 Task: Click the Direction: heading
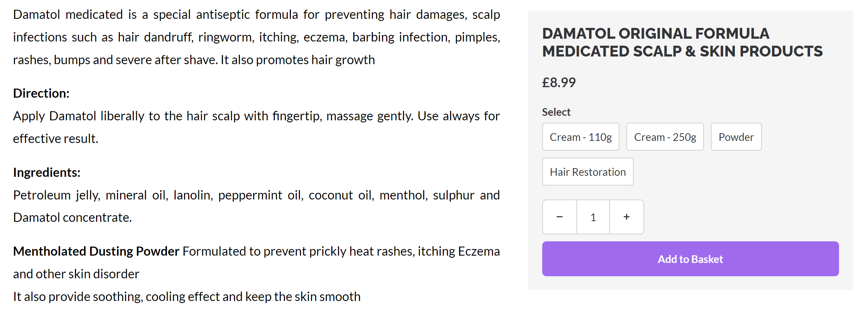(41, 93)
